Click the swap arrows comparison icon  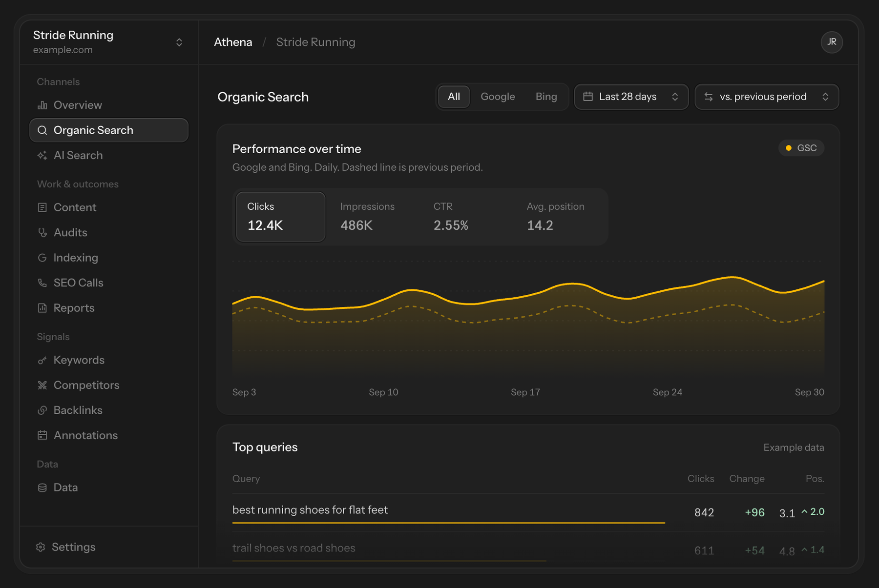pyautogui.click(x=709, y=97)
